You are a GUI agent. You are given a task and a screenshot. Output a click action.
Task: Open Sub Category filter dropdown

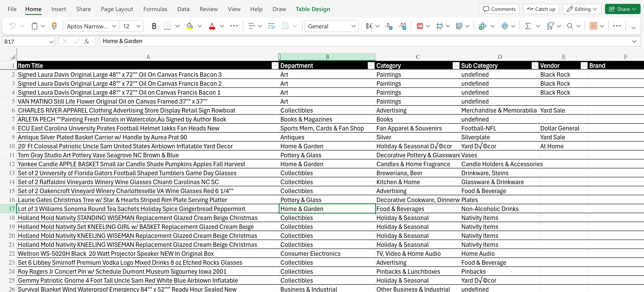coord(535,66)
